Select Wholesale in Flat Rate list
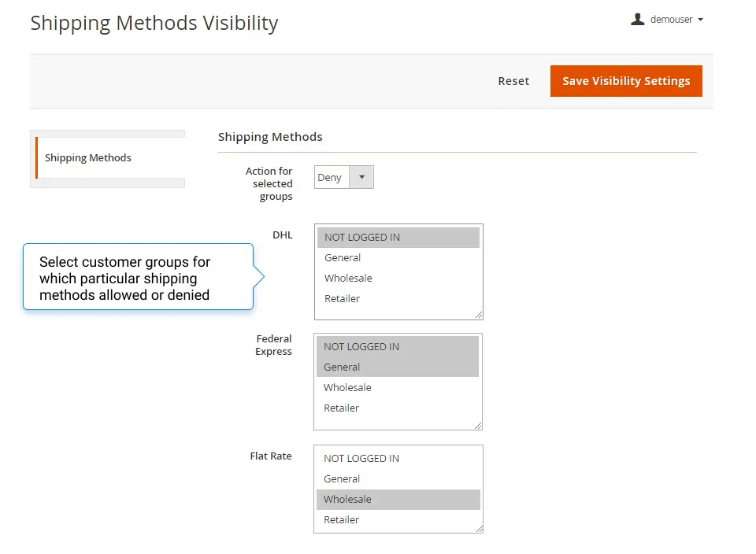The height and width of the screenshot is (554, 756). (x=398, y=500)
